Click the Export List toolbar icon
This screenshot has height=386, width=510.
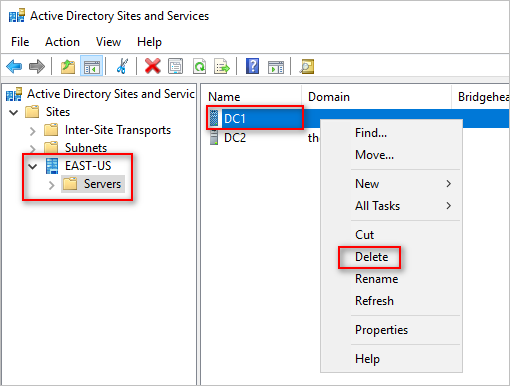click(x=222, y=66)
